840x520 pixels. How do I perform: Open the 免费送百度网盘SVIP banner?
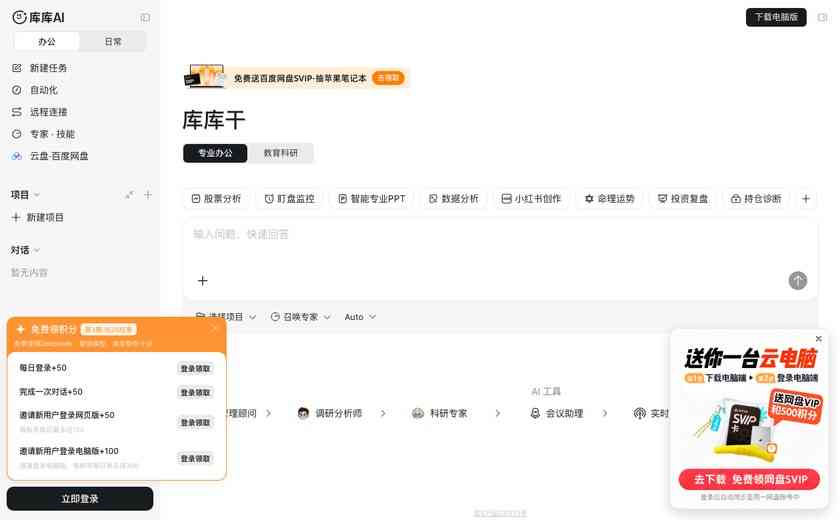296,78
